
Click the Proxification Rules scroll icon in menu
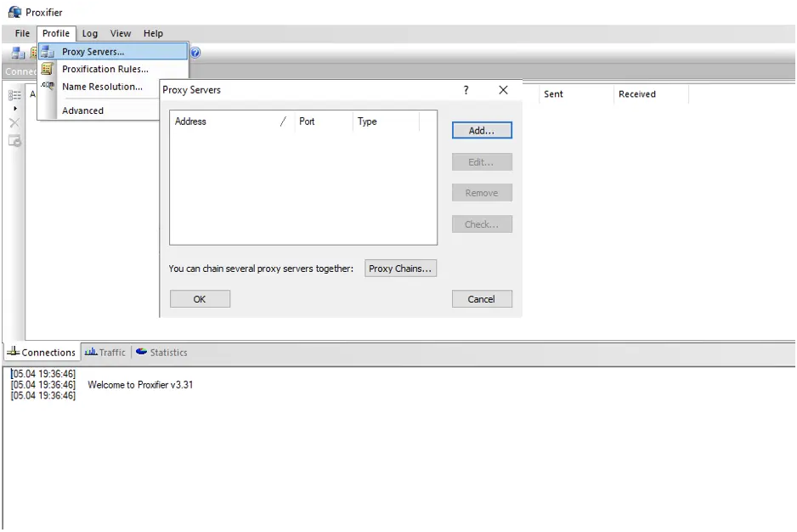click(48, 69)
